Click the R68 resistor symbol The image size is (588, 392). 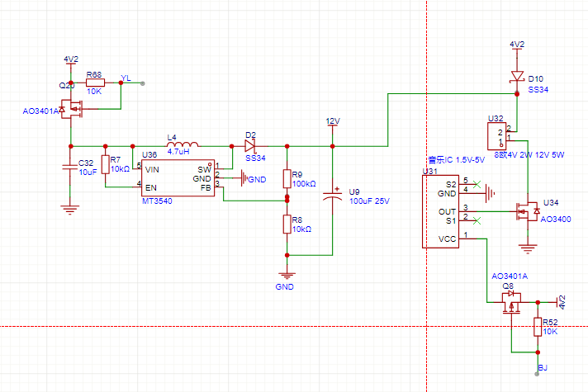point(94,83)
